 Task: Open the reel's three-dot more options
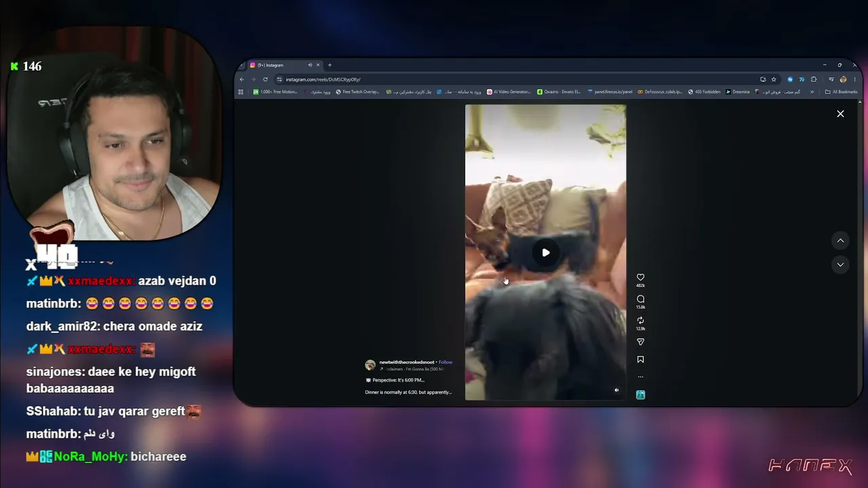point(640,377)
